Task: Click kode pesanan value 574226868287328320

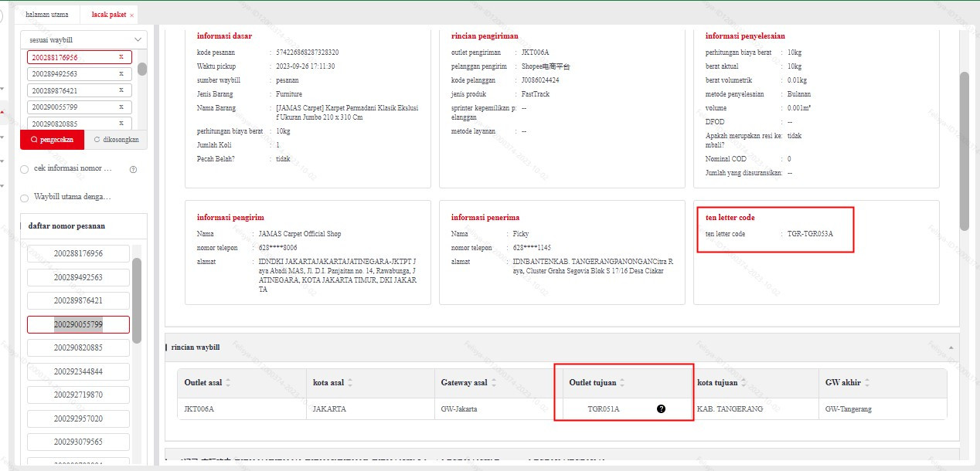Action: [307, 53]
